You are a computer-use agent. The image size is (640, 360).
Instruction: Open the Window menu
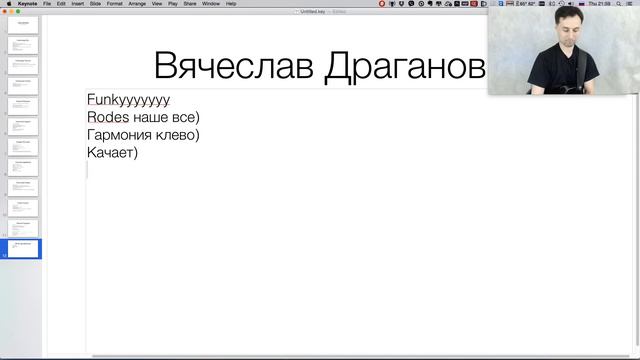click(x=211, y=3)
